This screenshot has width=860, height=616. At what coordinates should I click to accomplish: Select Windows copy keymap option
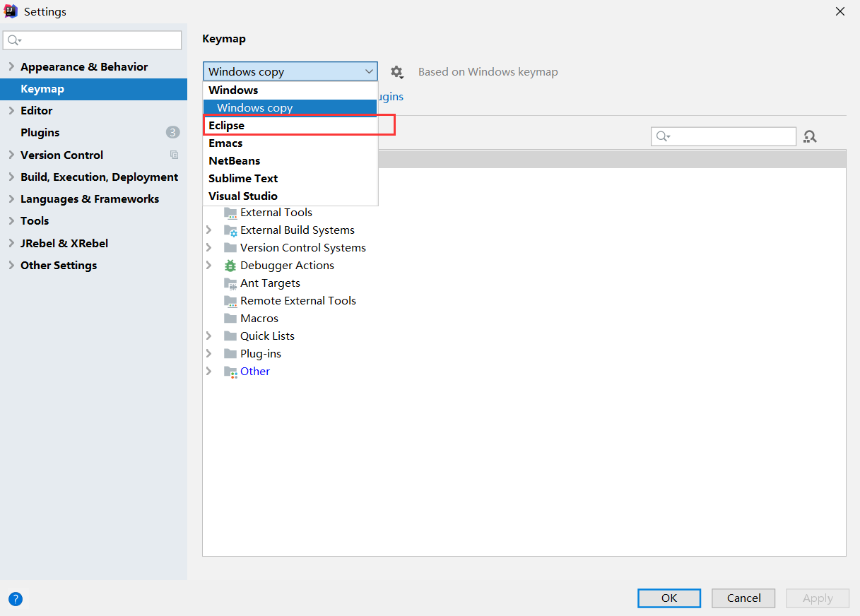(x=290, y=107)
